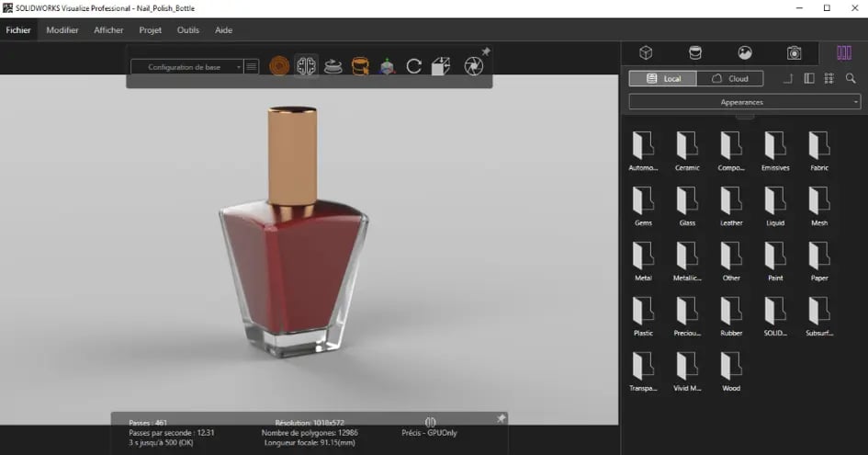Open the Aide menu

pos(223,30)
